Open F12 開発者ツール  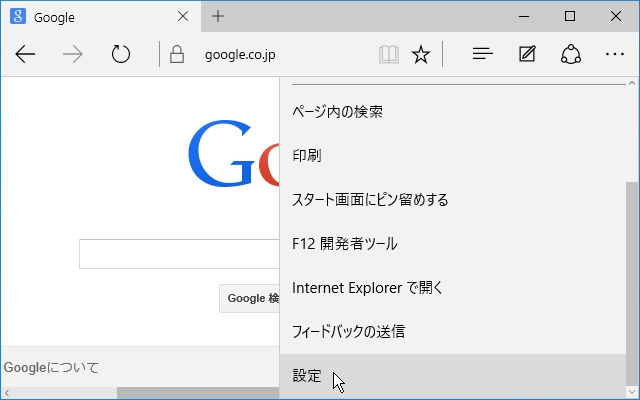click(x=453, y=244)
